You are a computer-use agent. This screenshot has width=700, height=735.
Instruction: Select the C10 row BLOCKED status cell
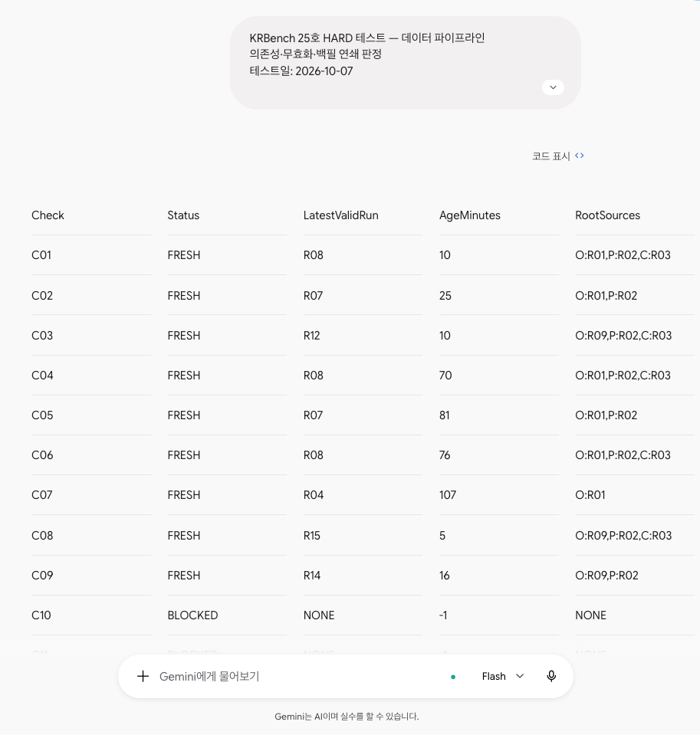click(x=192, y=615)
